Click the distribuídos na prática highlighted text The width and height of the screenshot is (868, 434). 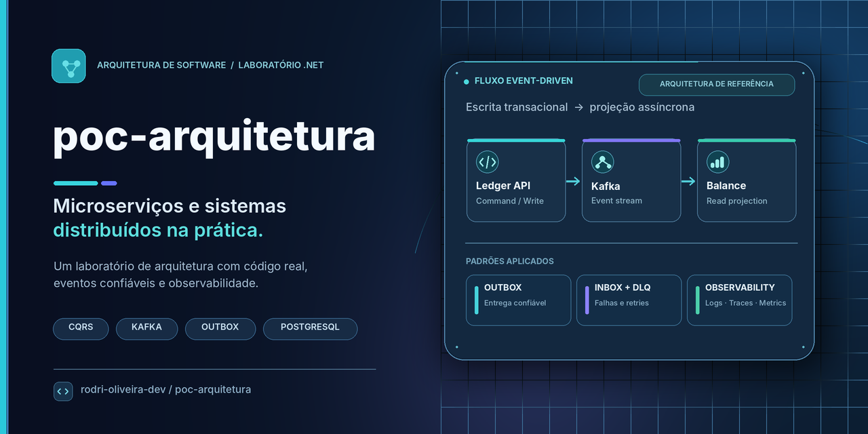click(158, 231)
